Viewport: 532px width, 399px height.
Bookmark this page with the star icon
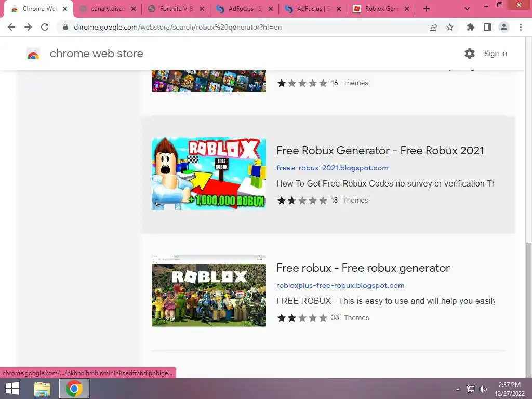(x=450, y=27)
